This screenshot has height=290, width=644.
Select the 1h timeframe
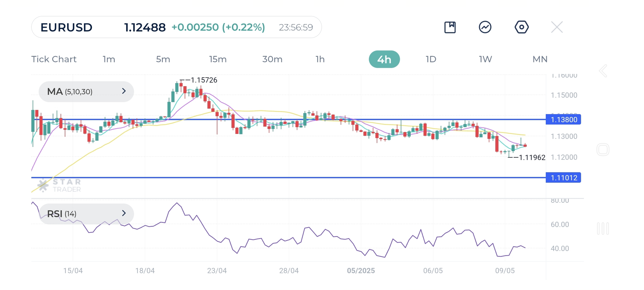320,59
